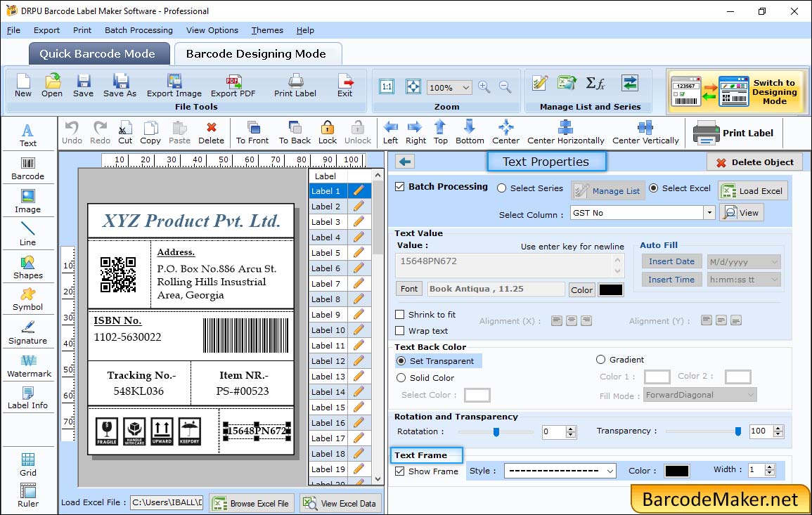The image size is (812, 515).
Task: Choose Gradient back color option
Action: point(600,360)
